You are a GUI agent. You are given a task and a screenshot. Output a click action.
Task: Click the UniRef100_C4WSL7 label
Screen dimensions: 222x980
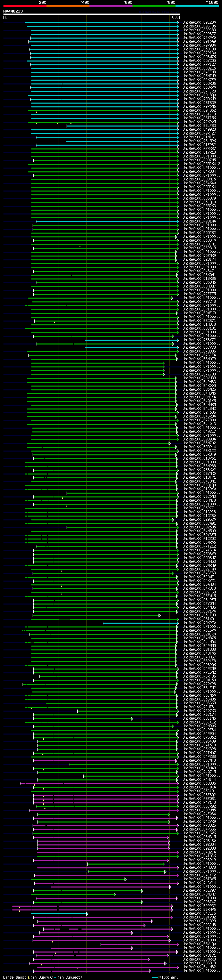point(199,431)
